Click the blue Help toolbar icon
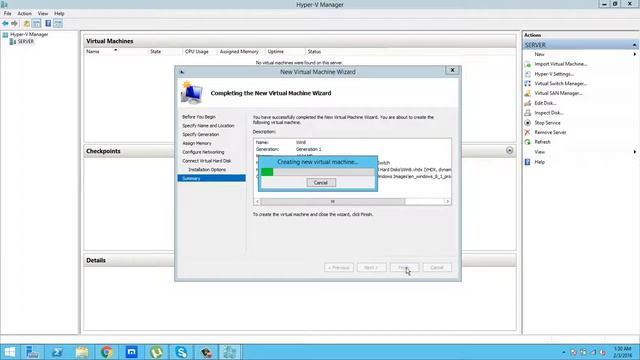640x360 pixels. coord(48,24)
